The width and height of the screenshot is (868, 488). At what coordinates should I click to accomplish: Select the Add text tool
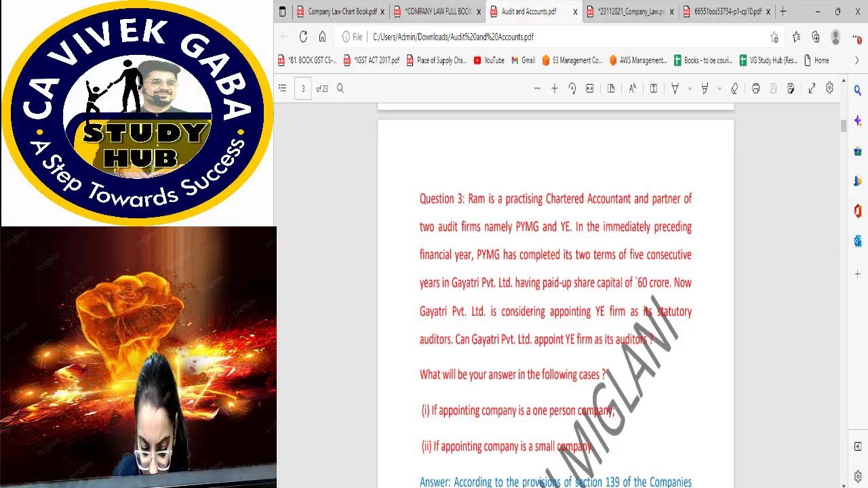click(654, 89)
